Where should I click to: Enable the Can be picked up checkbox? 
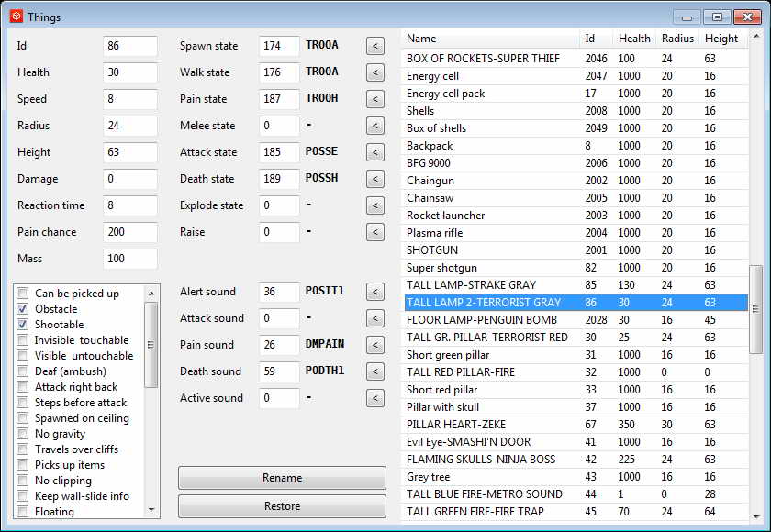pyautogui.click(x=23, y=294)
